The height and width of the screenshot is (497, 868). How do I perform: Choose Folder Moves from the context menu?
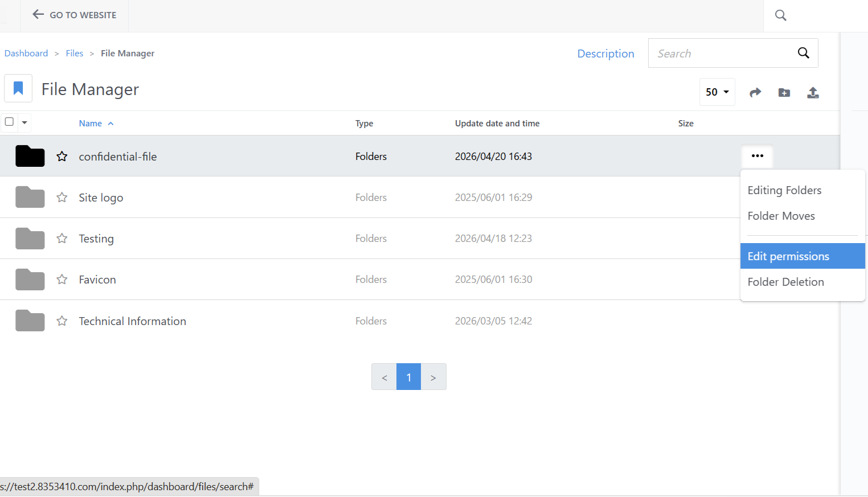[x=781, y=216]
